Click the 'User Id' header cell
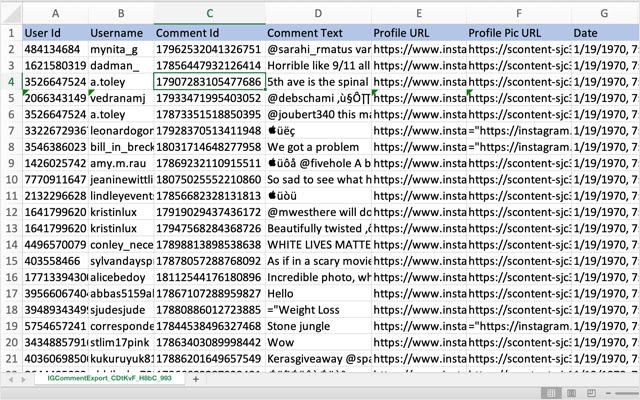Image resolution: width=640 pixels, height=400 pixels. click(56, 33)
